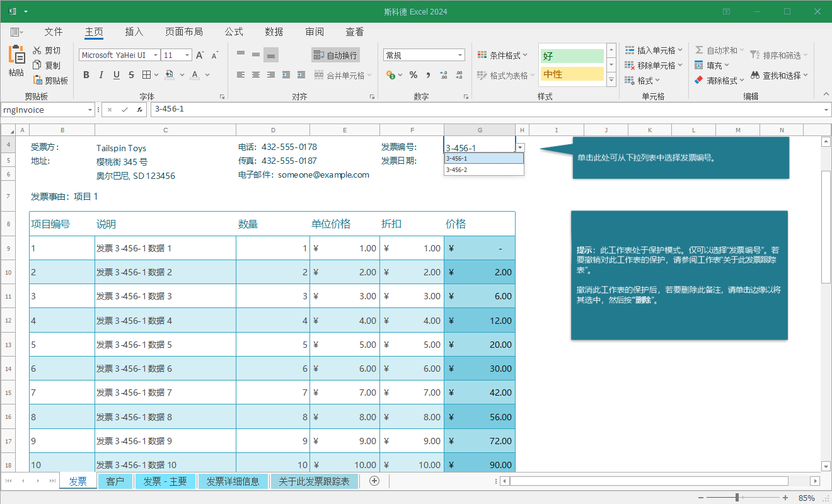Click Insert Cells (插入单元格)

(x=654, y=50)
